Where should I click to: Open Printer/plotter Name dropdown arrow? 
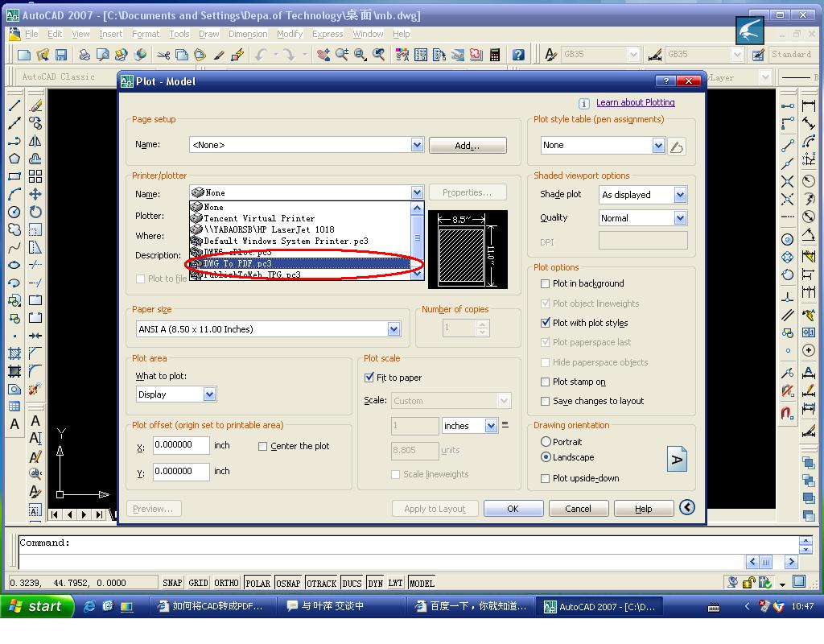[x=417, y=192]
